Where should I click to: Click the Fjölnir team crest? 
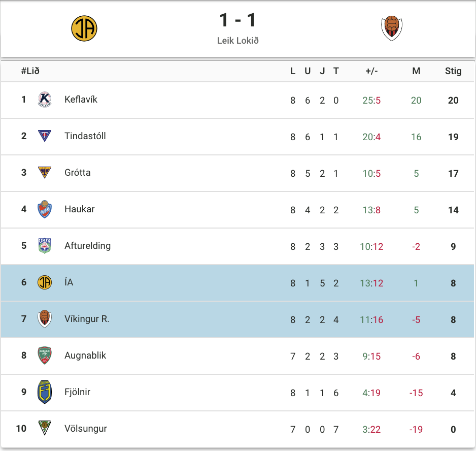(45, 392)
